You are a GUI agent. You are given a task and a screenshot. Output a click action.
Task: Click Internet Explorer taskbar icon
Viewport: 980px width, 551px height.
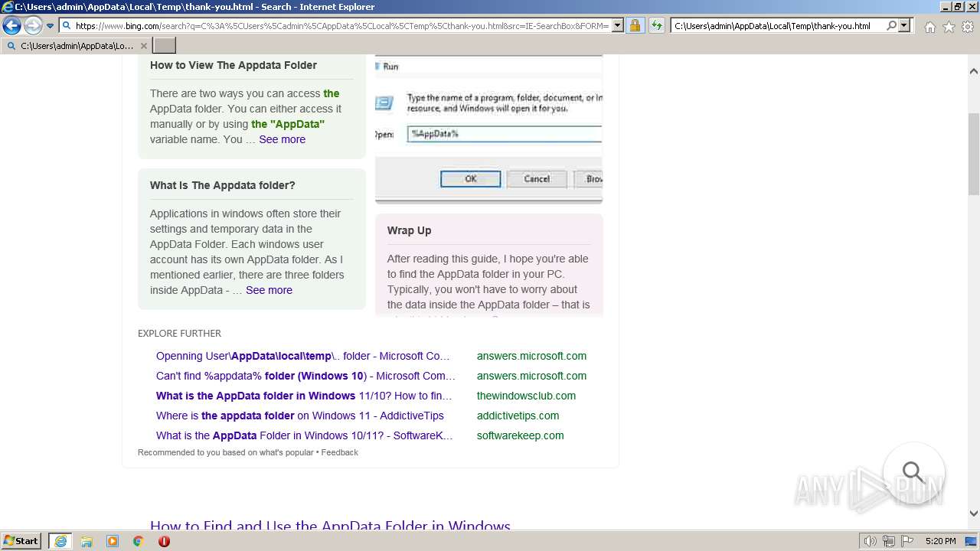point(60,541)
